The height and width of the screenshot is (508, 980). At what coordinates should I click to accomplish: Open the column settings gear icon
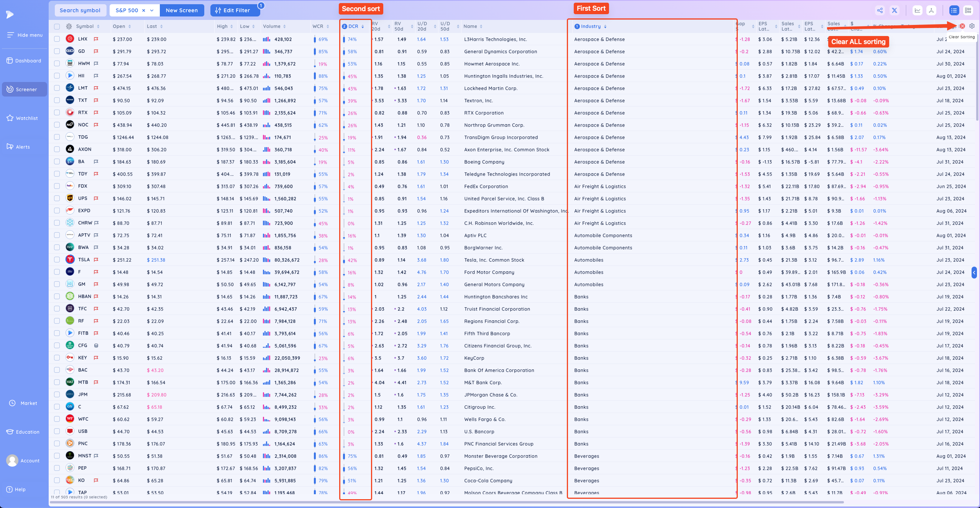[x=972, y=26]
